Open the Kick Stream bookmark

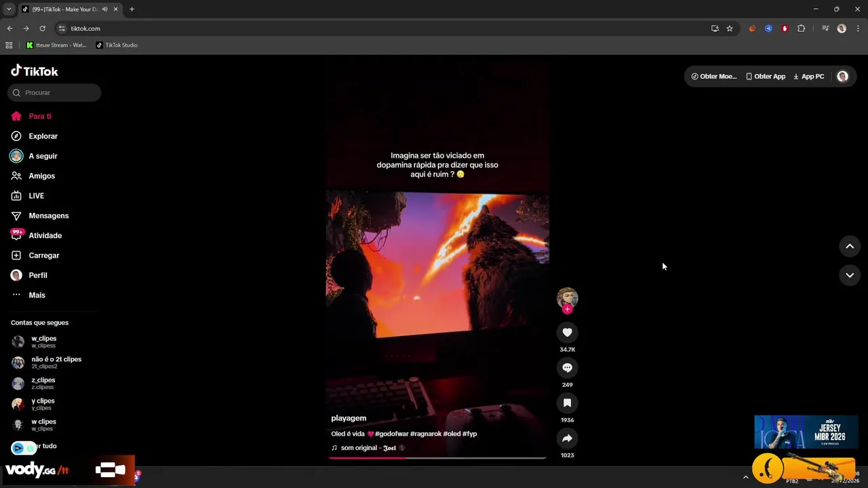tap(56, 45)
